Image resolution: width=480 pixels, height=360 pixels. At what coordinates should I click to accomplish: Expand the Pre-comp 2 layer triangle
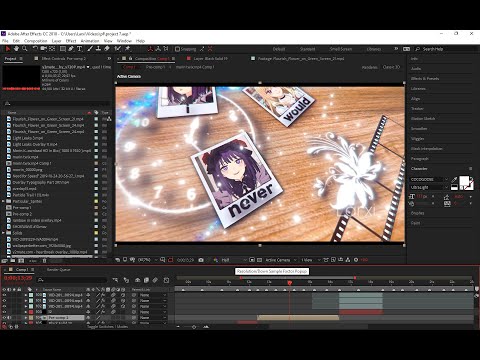tap(26, 318)
